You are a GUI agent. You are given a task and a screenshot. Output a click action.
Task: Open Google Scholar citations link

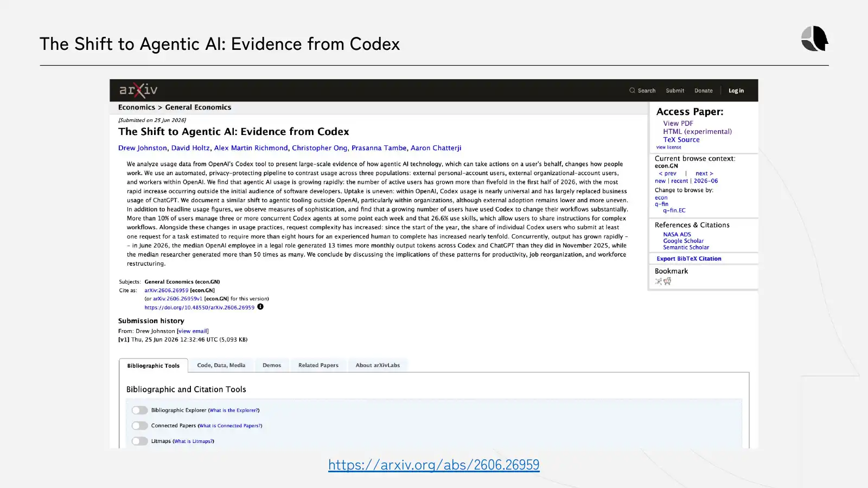(683, 241)
